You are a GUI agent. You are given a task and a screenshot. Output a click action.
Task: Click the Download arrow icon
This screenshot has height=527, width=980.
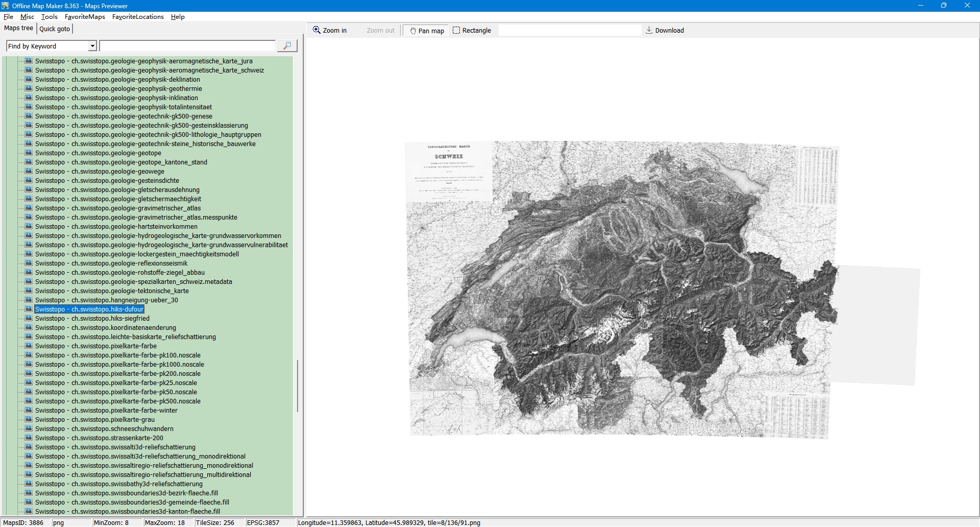pyautogui.click(x=649, y=30)
